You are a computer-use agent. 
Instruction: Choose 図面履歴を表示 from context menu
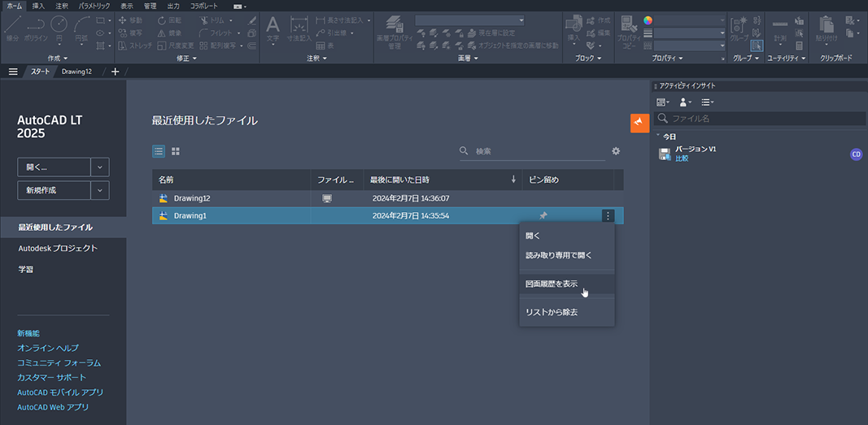pyautogui.click(x=567, y=284)
